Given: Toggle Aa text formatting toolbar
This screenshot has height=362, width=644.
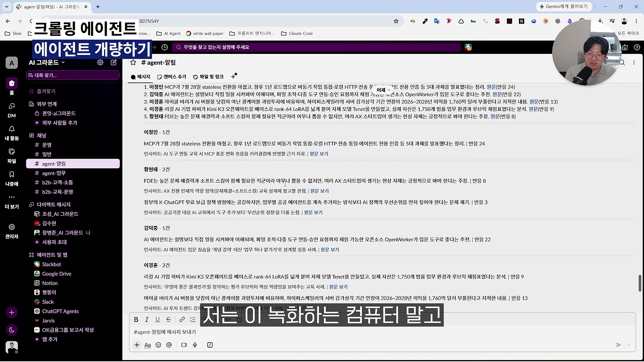Looking at the screenshot, I should point(147,345).
